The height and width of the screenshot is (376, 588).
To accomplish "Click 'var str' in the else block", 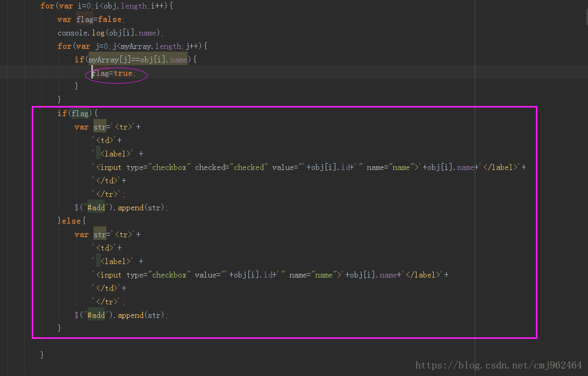I will click(x=90, y=235).
